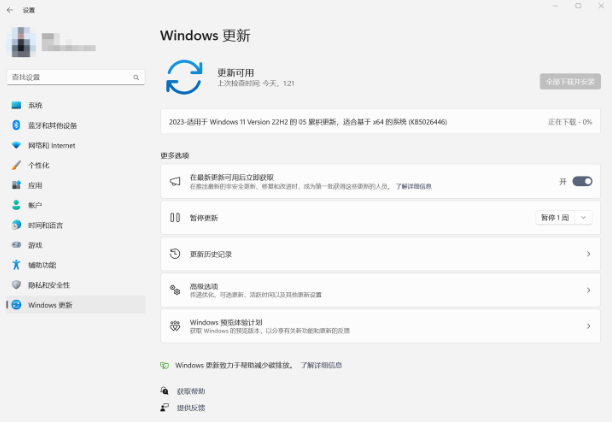Click the network Wi-Fi icon in sidebar
Image resolution: width=612 pixels, height=422 pixels.
coord(16,145)
